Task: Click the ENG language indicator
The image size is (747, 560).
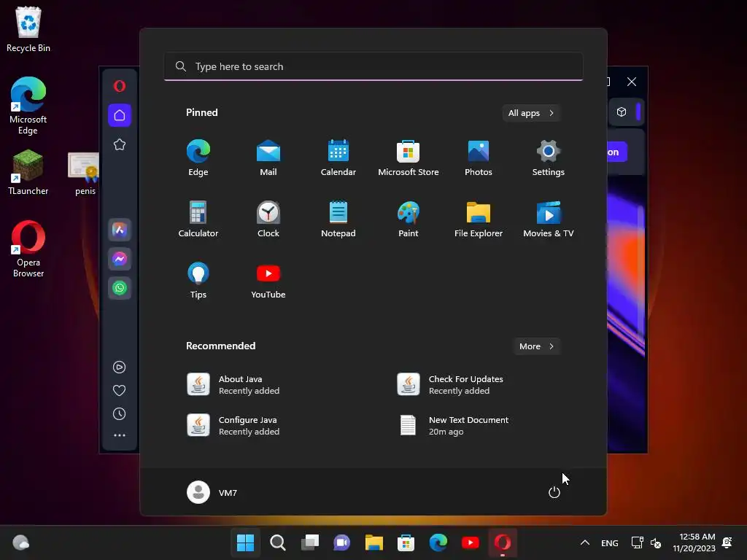Action: coord(610,542)
